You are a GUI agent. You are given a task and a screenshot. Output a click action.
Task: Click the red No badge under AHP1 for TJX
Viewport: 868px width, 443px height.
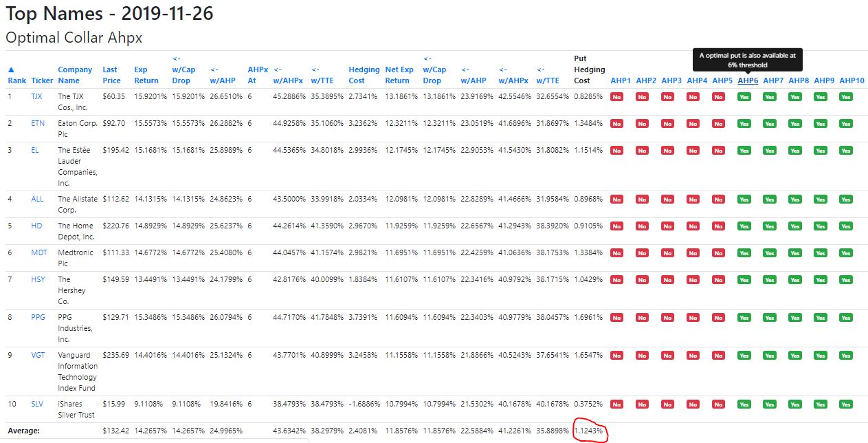coord(616,97)
